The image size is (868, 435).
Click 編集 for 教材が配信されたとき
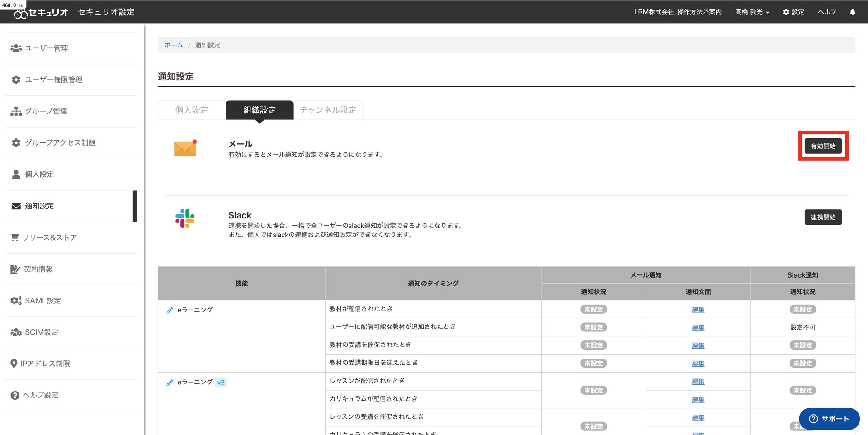coord(698,310)
